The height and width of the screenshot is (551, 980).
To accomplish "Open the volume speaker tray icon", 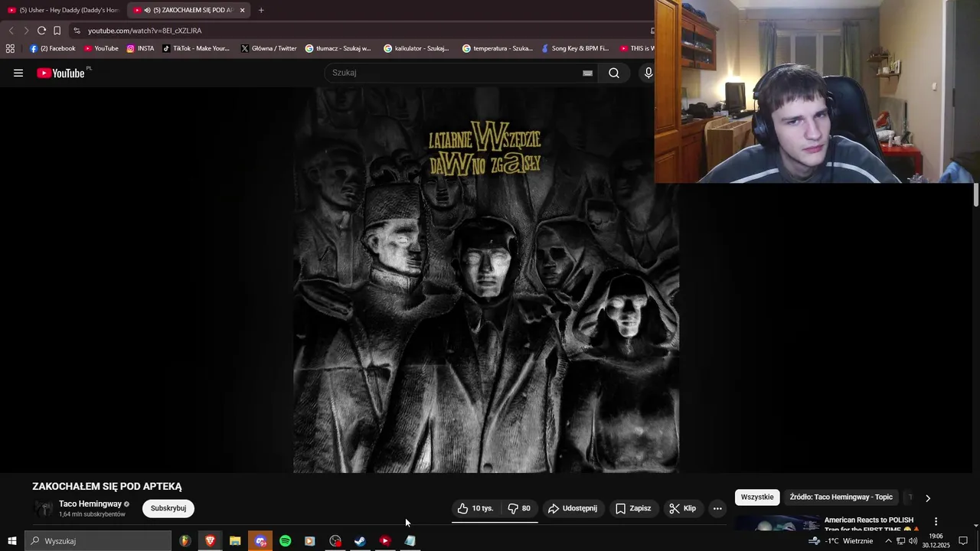I will click(913, 541).
